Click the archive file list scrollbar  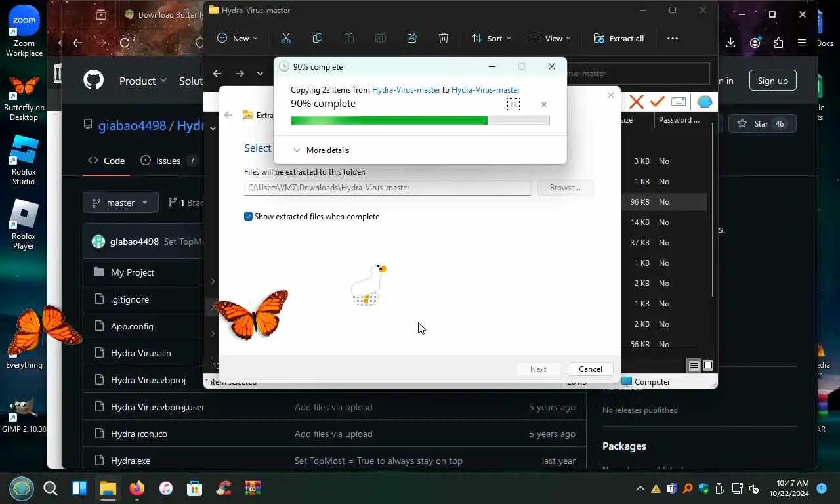(712, 210)
